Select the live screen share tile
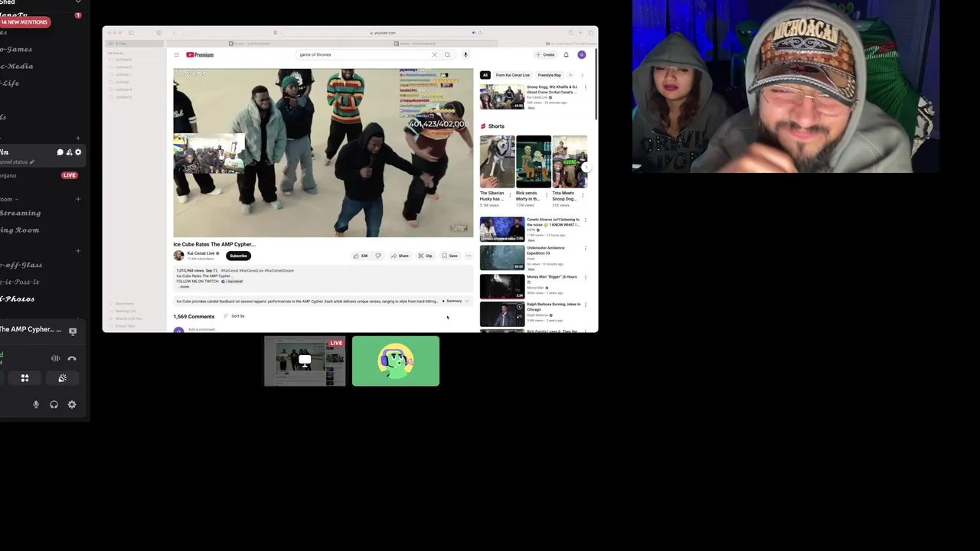 pos(305,361)
